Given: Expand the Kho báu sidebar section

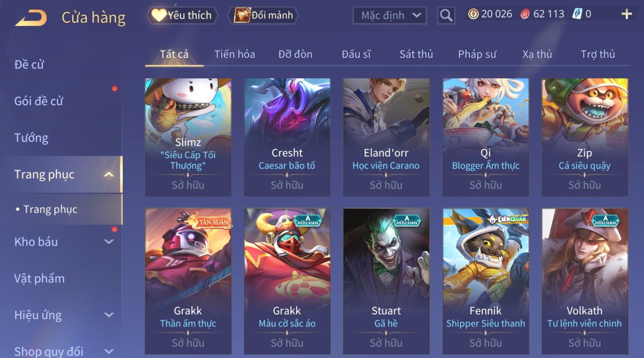Looking at the screenshot, I should pos(109,242).
